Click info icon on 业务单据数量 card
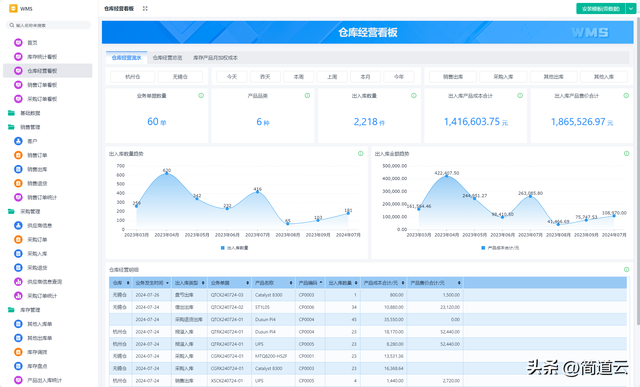The height and width of the screenshot is (387, 640). [201, 96]
